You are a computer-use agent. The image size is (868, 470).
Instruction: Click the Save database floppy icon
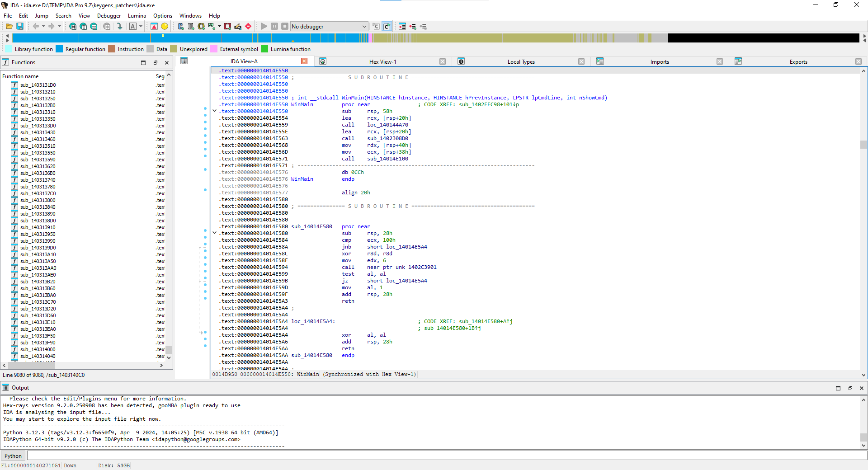click(x=20, y=27)
